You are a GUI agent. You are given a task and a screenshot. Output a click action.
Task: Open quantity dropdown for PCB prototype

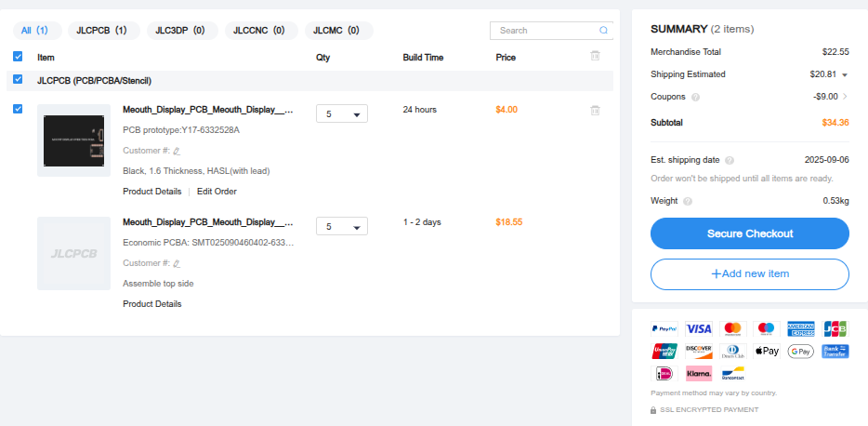coord(342,114)
